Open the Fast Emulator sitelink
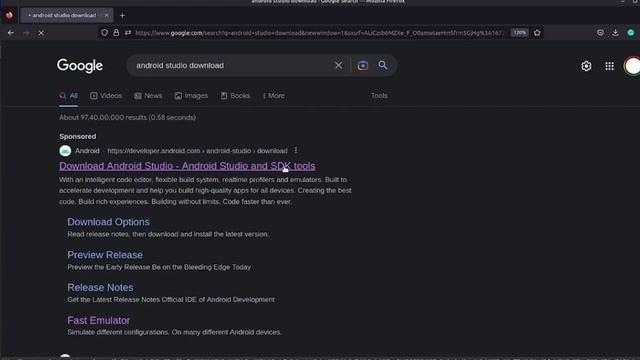 coord(99,320)
